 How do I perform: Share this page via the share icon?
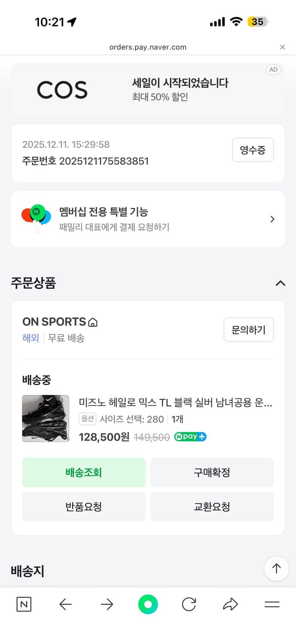click(230, 604)
